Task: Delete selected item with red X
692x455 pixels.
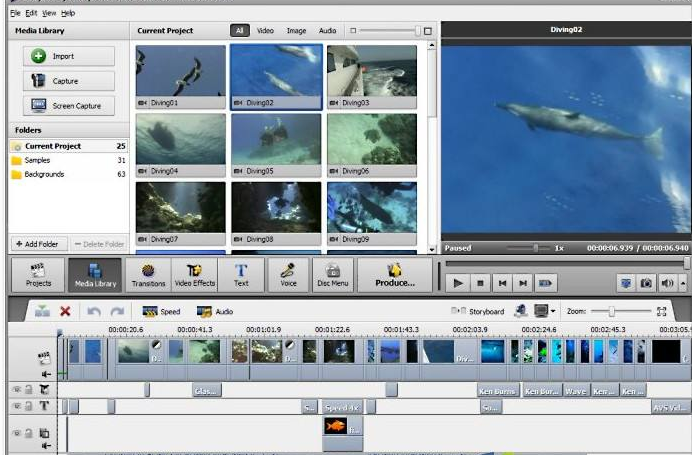Action: [65, 311]
